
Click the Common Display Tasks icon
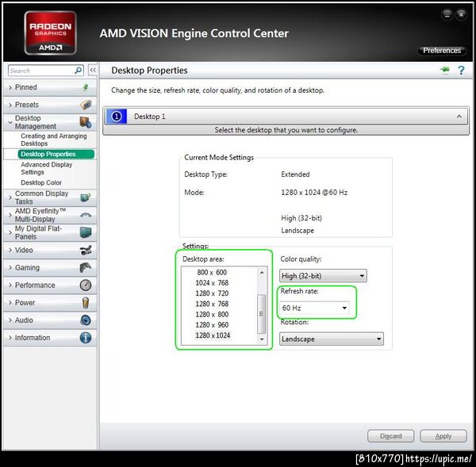point(86,197)
